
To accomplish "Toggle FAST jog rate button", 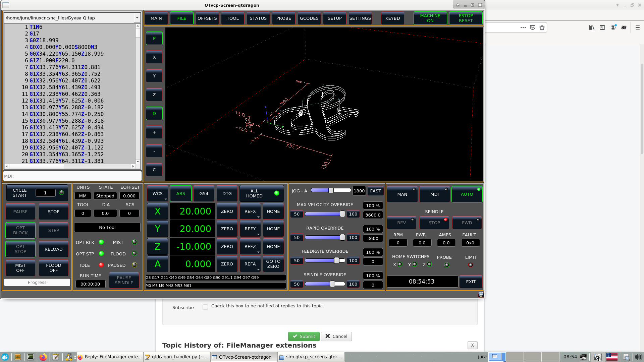I will tap(375, 191).
